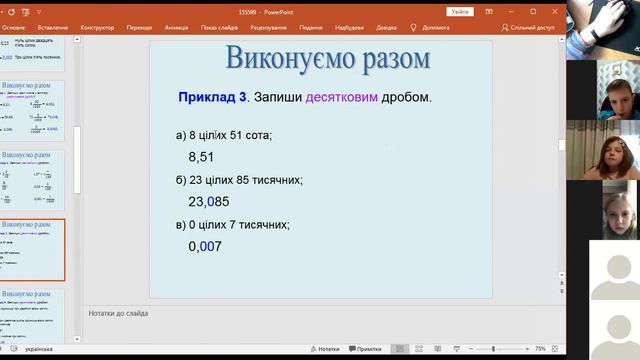Switch to Reading view icon

pos(438,349)
